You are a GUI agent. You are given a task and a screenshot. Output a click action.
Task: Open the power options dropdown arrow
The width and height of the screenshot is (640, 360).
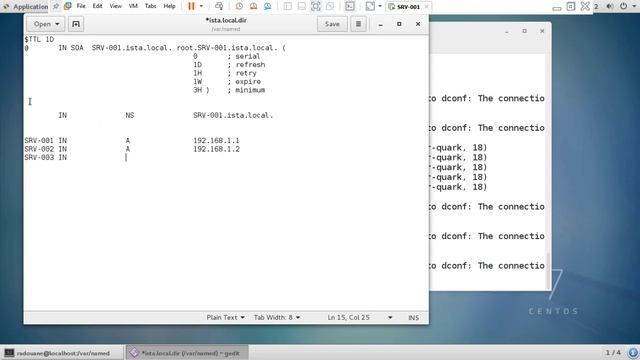coord(201,6)
